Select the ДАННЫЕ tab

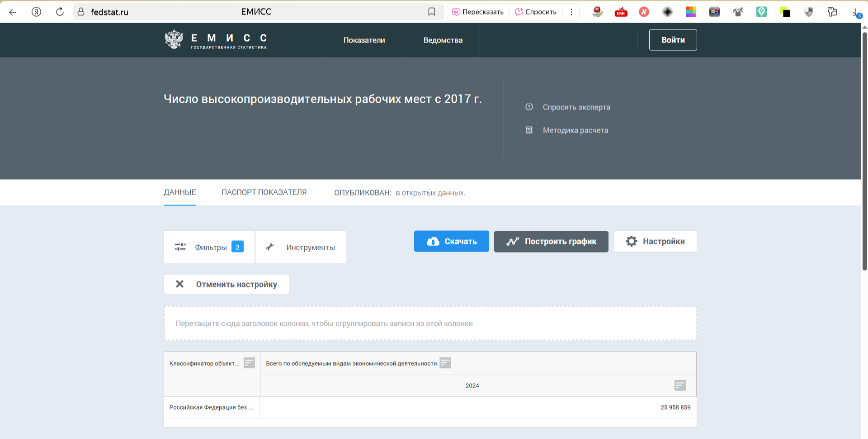pyautogui.click(x=179, y=192)
